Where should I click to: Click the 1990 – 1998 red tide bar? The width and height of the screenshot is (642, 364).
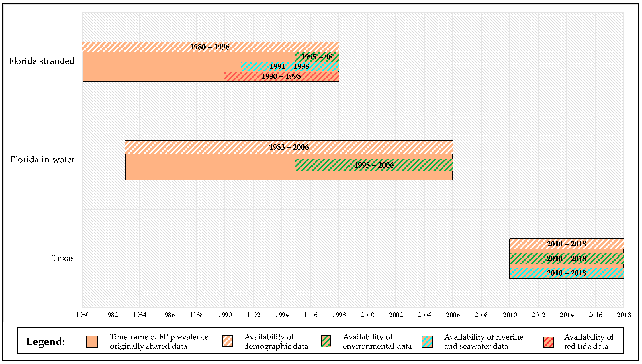tap(281, 76)
